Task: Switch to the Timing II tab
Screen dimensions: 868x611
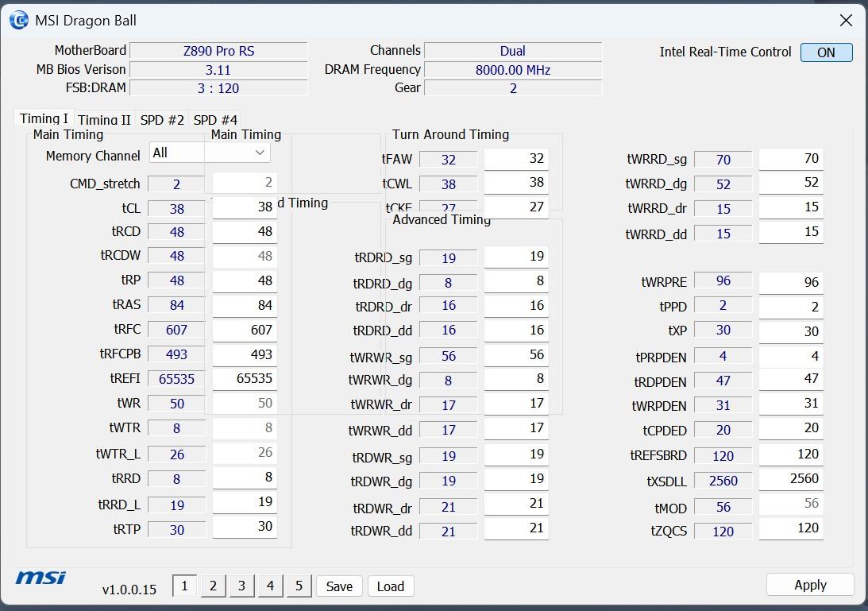Action: [104, 120]
